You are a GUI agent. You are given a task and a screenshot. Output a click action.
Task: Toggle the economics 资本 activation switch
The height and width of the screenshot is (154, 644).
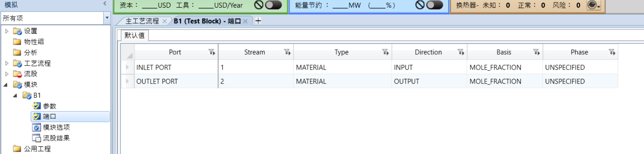[273, 5]
